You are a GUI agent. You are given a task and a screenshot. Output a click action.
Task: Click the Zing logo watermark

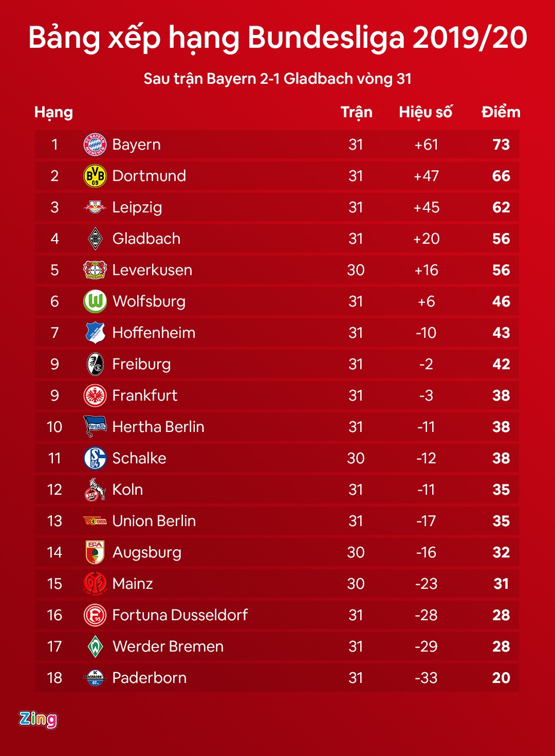(38, 719)
